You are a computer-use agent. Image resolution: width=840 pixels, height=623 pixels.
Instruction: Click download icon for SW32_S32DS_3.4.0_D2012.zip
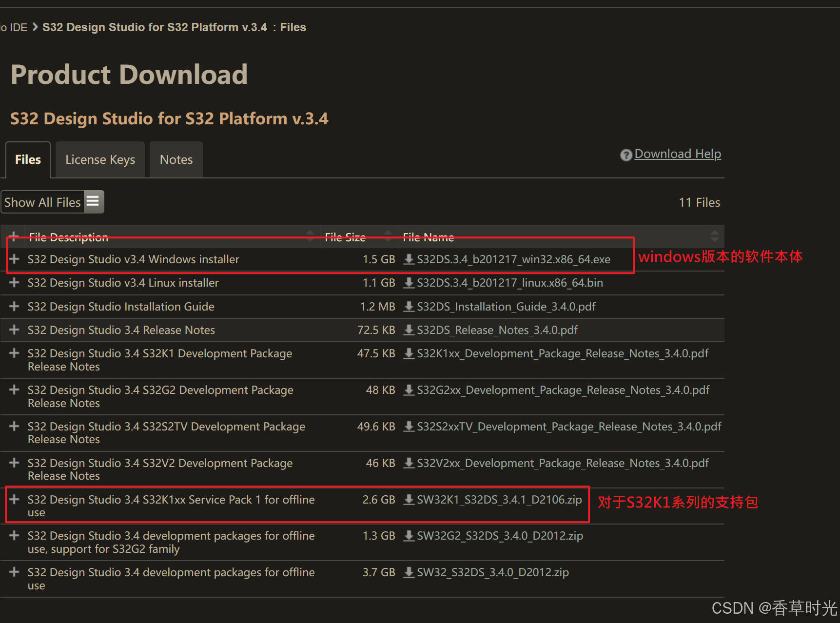[409, 572]
